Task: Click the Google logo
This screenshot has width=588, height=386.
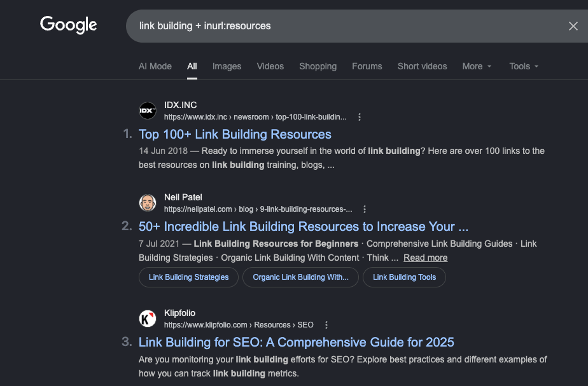Action: (x=69, y=25)
